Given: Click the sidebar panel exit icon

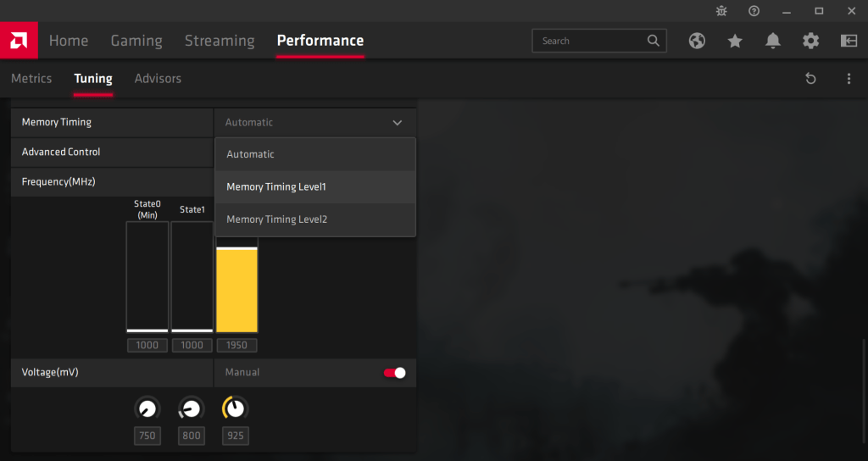Looking at the screenshot, I should coord(849,41).
